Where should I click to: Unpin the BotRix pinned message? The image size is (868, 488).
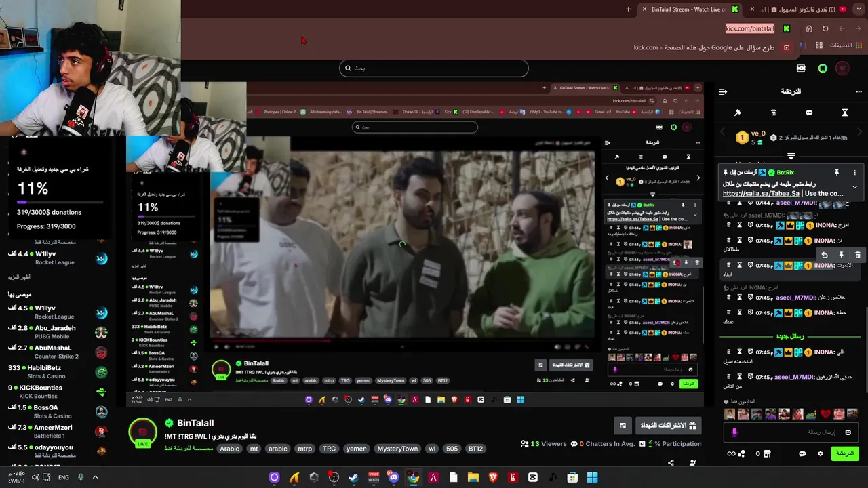(x=837, y=173)
